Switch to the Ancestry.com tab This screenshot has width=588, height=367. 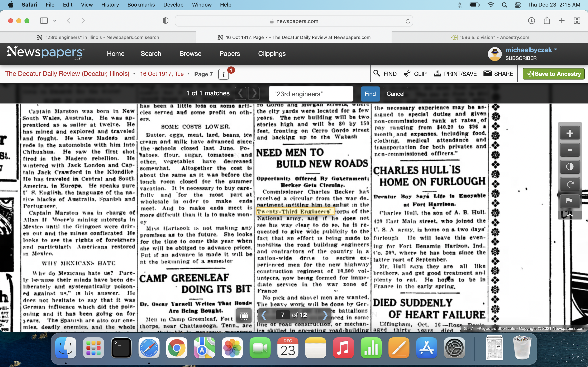[490, 37]
